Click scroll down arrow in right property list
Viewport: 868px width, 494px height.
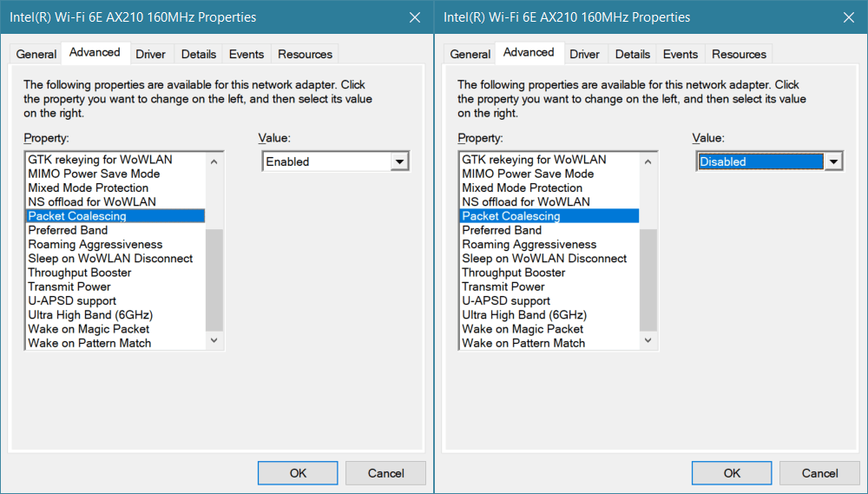[x=648, y=340]
